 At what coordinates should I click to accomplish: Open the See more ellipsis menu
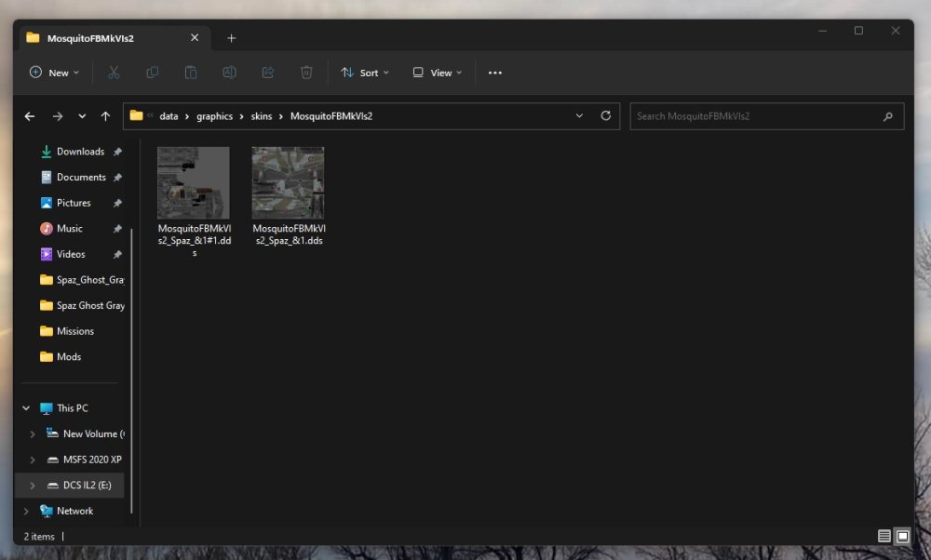495,73
